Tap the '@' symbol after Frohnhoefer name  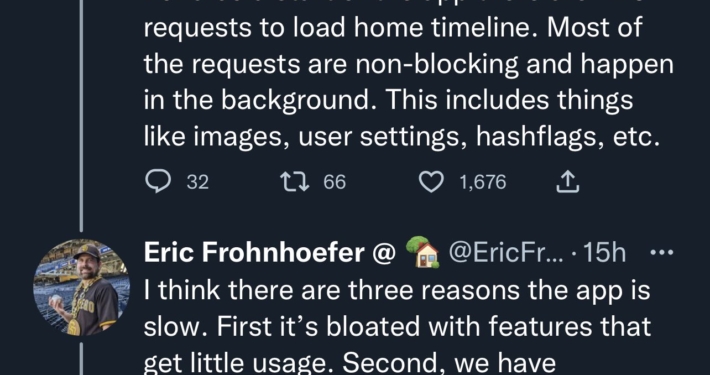coord(384,253)
